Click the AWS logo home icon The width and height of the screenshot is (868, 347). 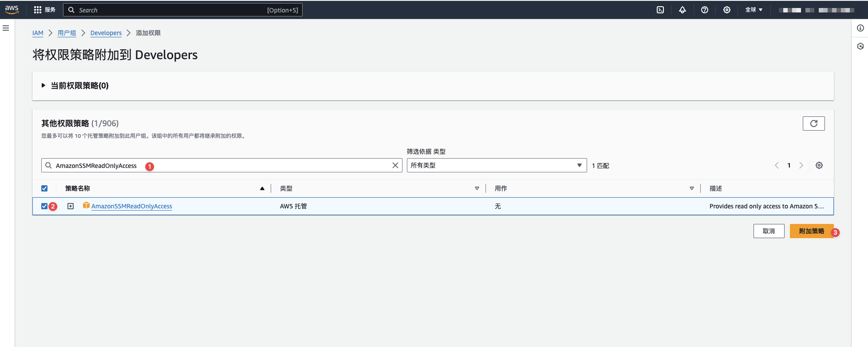click(12, 10)
